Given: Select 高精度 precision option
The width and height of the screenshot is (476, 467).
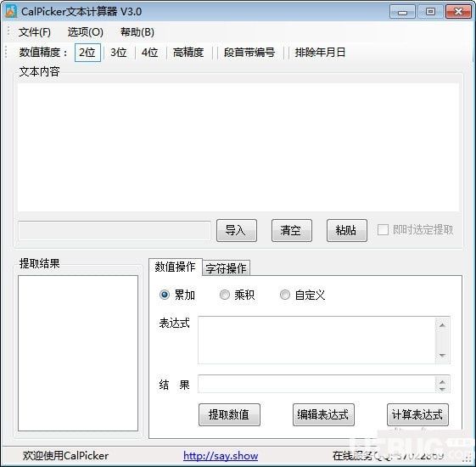Looking at the screenshot, I should [188, 53].
